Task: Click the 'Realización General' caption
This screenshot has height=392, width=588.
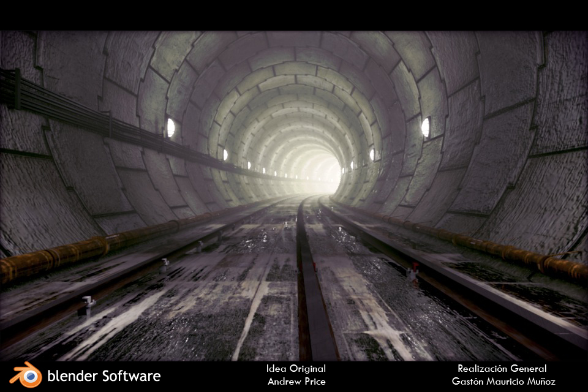Action: (502, 369)
